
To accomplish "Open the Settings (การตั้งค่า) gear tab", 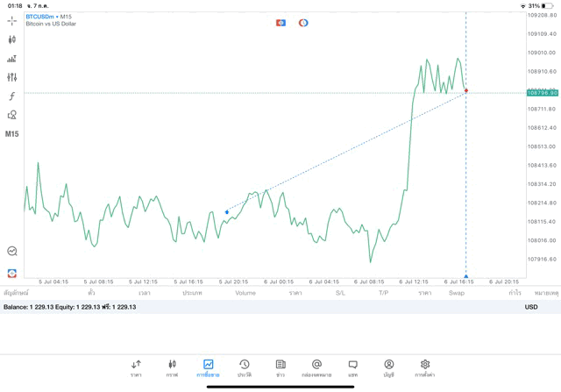I will [x=425, y=367].
